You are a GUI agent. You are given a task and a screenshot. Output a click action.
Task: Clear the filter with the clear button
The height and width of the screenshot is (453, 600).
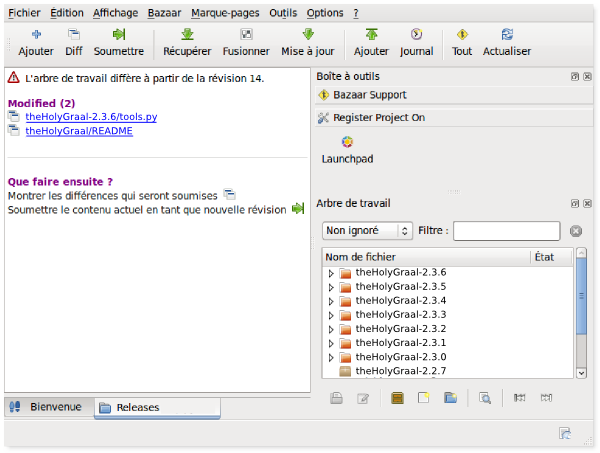click(576, 231)
